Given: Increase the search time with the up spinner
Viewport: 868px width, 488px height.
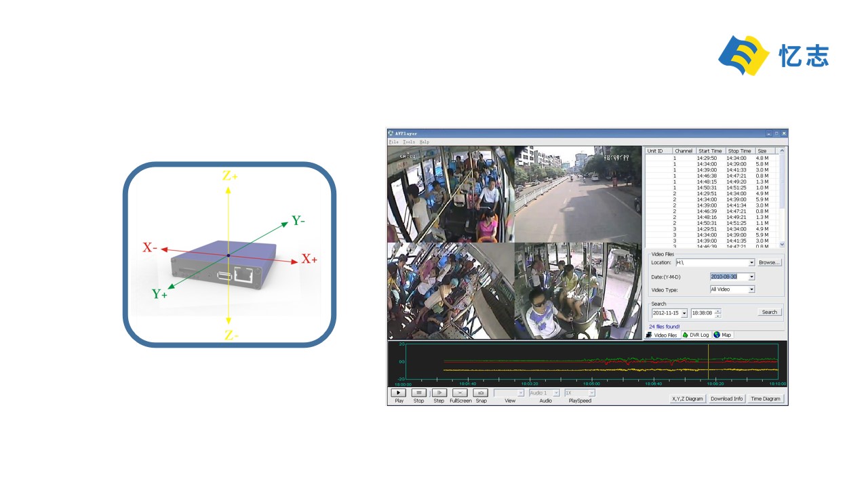Looking at the screenshot, I should tap(718, 310).
